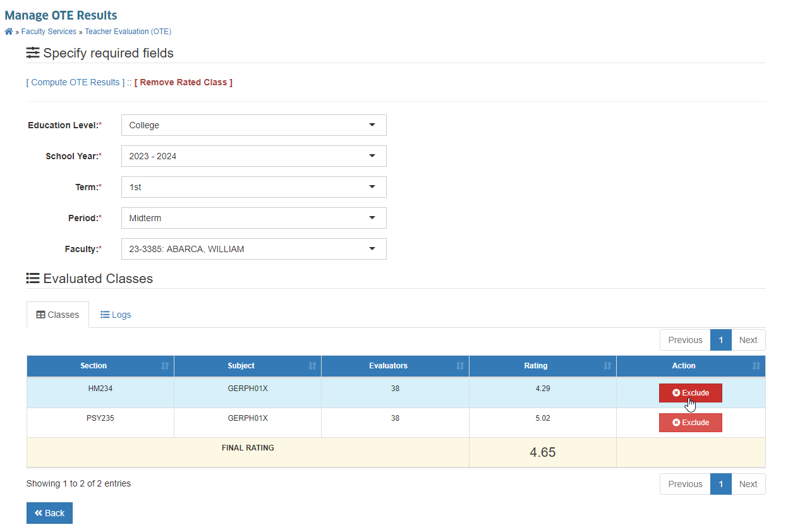The width and height of the screenshot is (788, 532).
Task: Open the Compute OTE Results link
Action: 75,82
